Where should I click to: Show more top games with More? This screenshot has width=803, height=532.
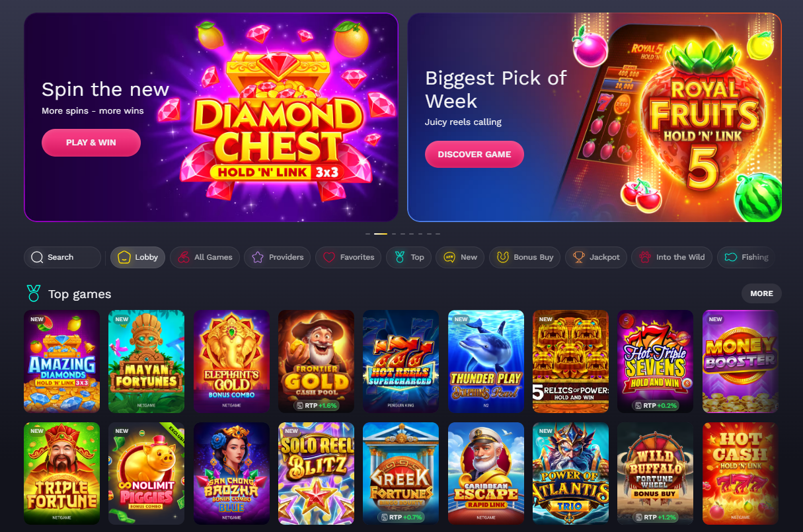pos(761,293)
